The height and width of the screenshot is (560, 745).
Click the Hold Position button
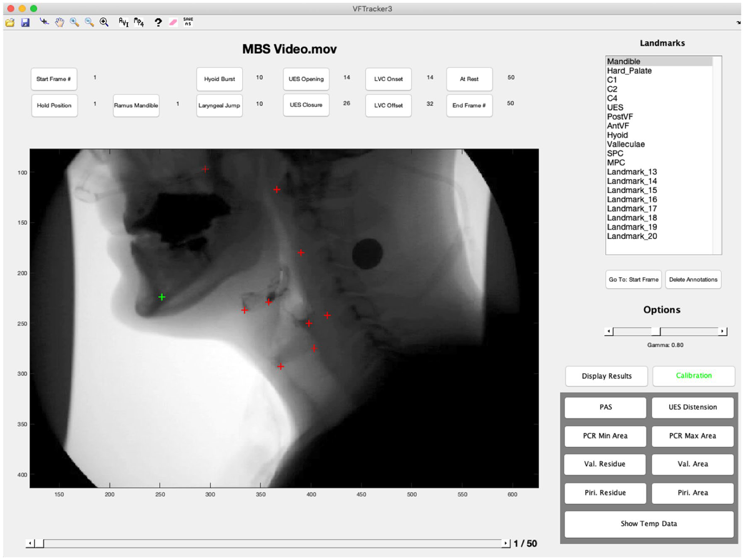coord(54,106)
